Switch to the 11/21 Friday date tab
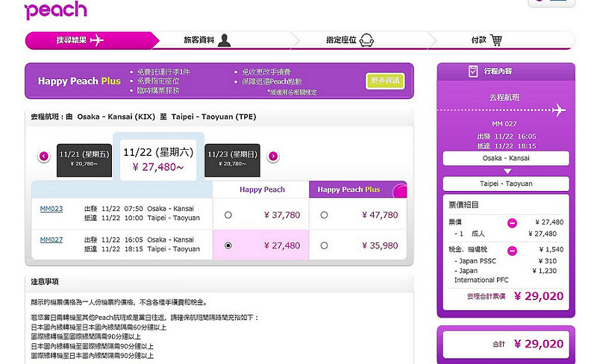 tap(84, 160)
